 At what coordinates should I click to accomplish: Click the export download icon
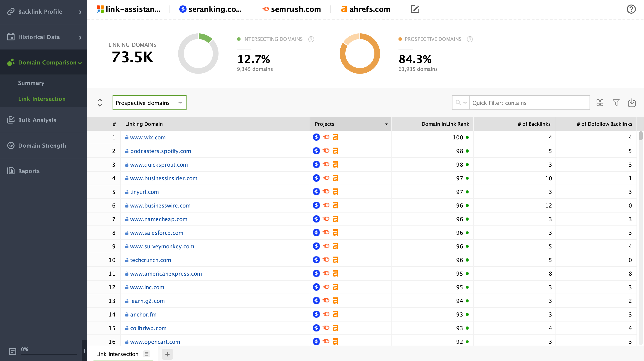632,103
